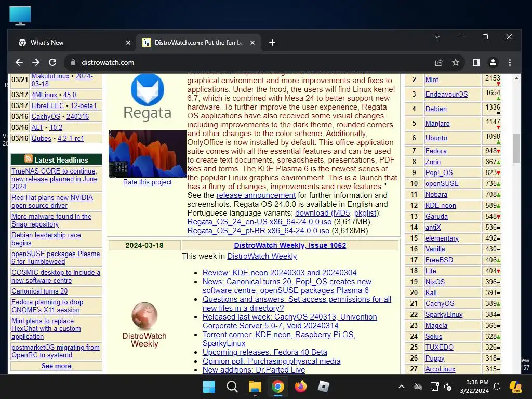532x399 pixels.
Task: Reload the DistroWatch page
Action: pos(52,62)
